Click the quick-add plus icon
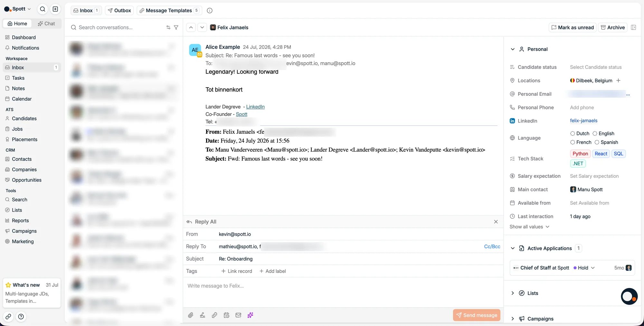644x326 pixels. pyautogui.click(x=55, y=9)
